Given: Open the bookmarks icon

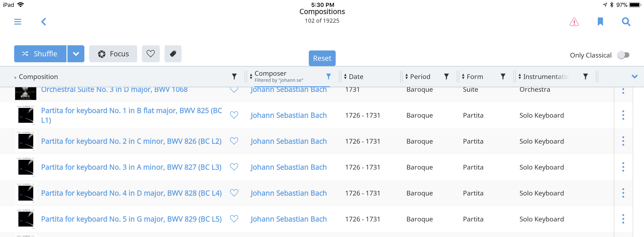Looking at the screenshot, I should (x=600, y=22).
